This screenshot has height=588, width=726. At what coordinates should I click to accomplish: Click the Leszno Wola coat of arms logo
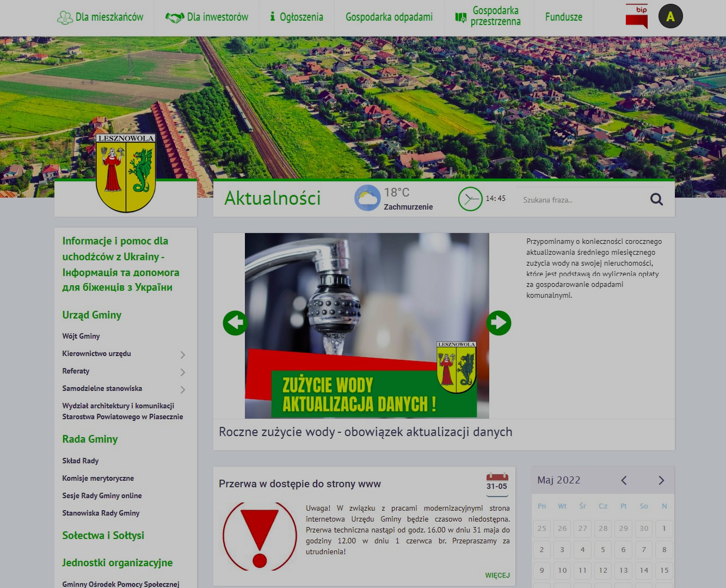click(126, 173)
